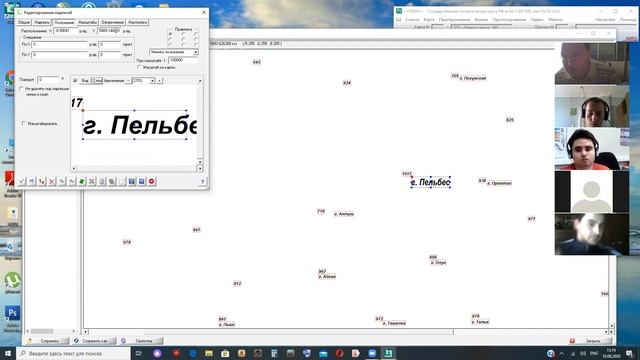
Task: Open the Opera icon on the taskbar
Action: click(339, 353)
